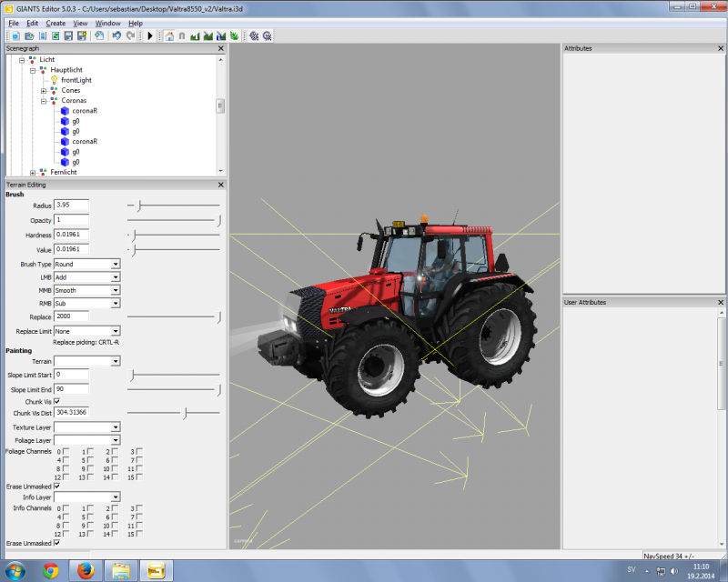Image resolution: width=728 pixels, height=582 pixels.
Task: Open the Windows Start menu
Action: coord(15,570)
